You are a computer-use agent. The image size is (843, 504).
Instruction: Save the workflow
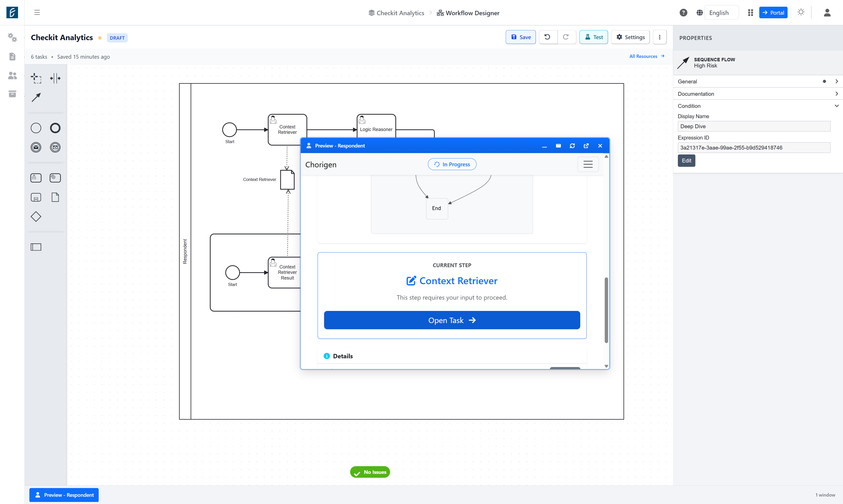point(520,37)
